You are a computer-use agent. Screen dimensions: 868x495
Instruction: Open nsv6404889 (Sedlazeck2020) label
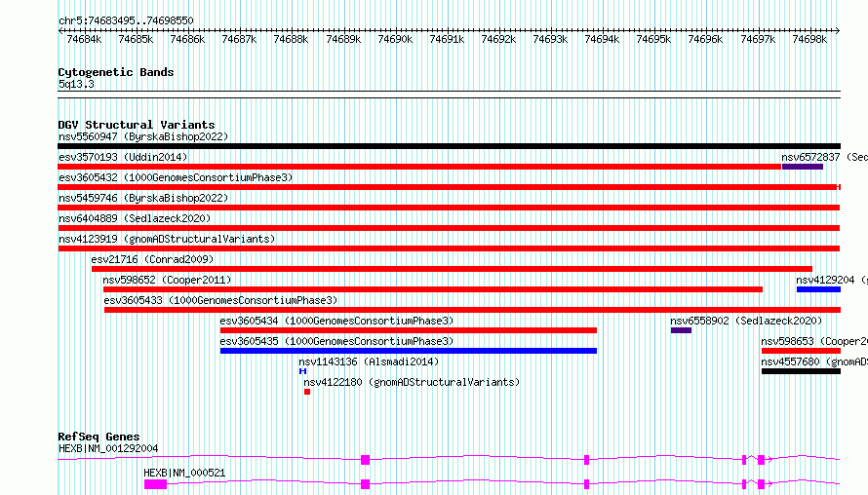135,218
